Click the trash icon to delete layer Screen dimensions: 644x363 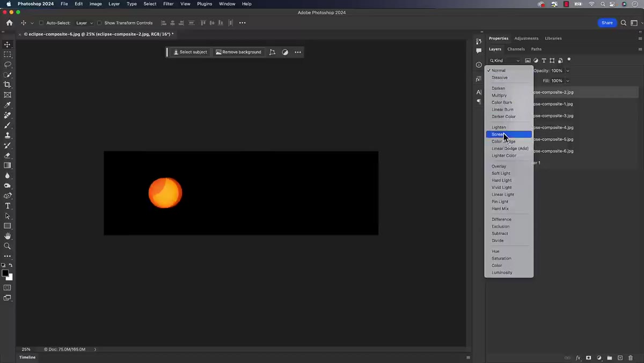click(x=631, y=358)
